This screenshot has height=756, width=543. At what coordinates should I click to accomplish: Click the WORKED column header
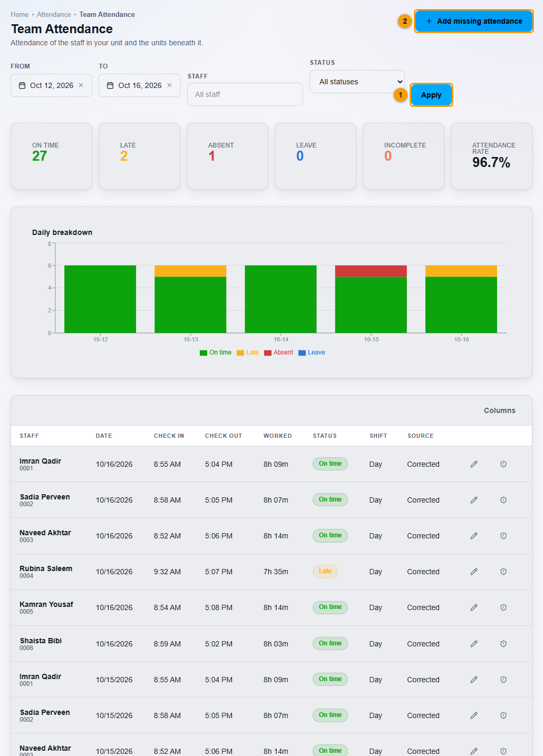[277, 436]
